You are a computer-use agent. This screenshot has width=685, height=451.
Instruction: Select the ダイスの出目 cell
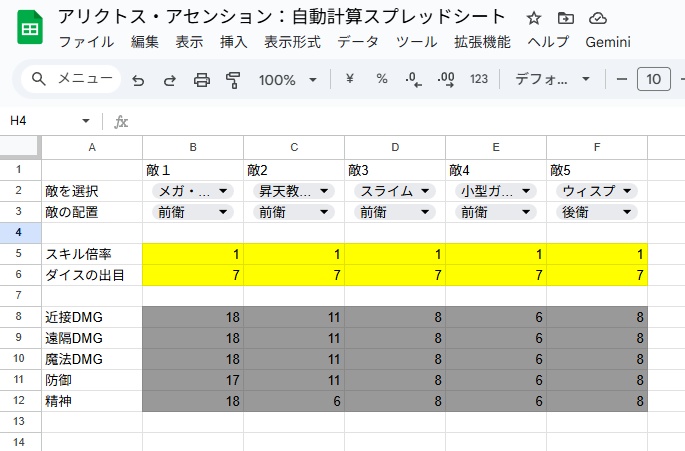[92, 275]
